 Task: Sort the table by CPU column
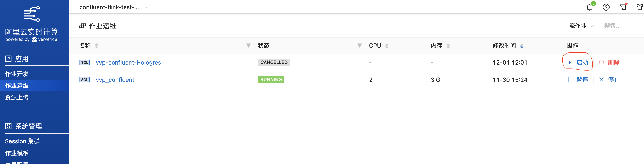coord(387,46)
